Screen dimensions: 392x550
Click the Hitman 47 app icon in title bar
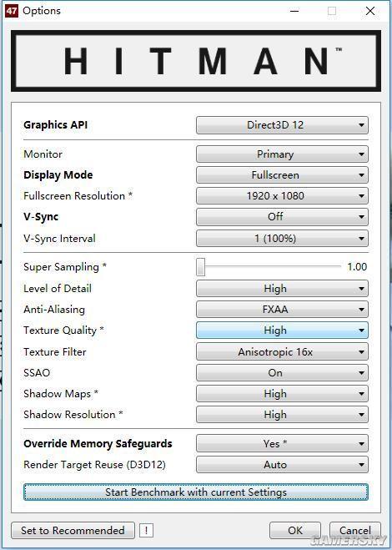click(11, 11)
